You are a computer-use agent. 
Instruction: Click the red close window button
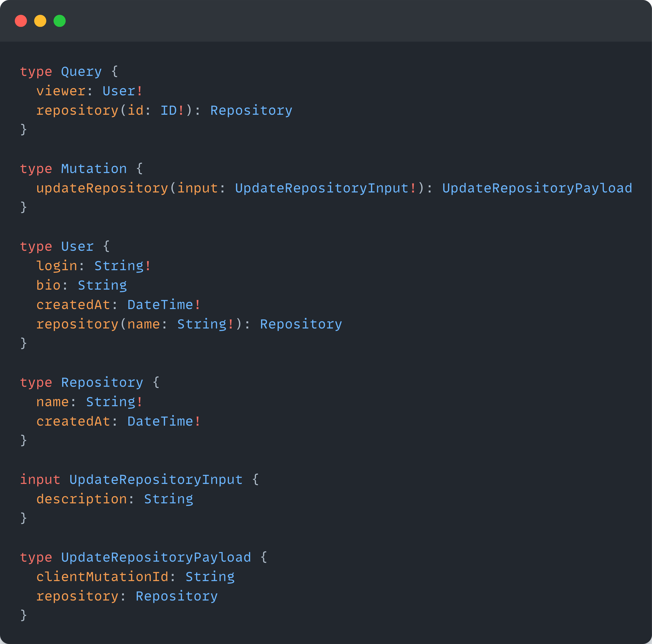tap(21, 21)
